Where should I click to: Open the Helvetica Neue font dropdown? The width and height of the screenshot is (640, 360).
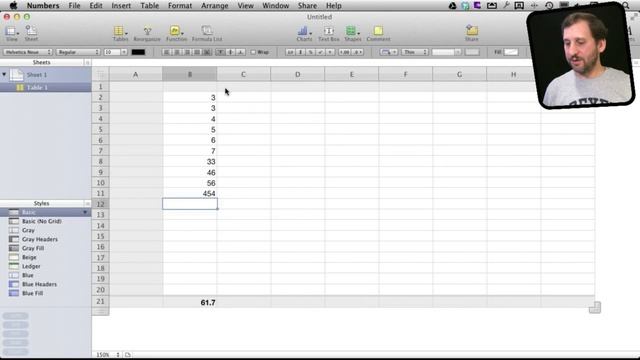(28, 52)
